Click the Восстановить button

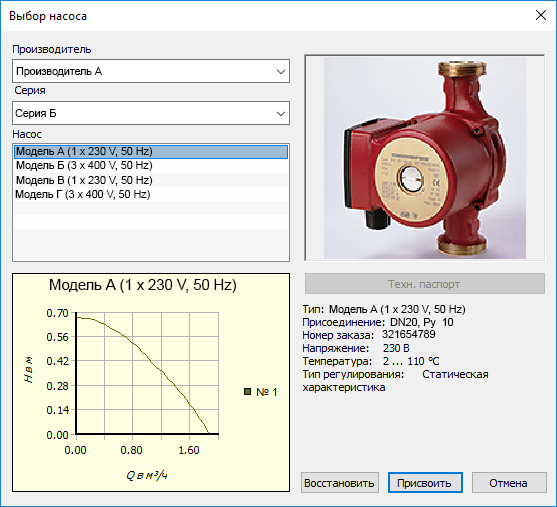point(340,483)
